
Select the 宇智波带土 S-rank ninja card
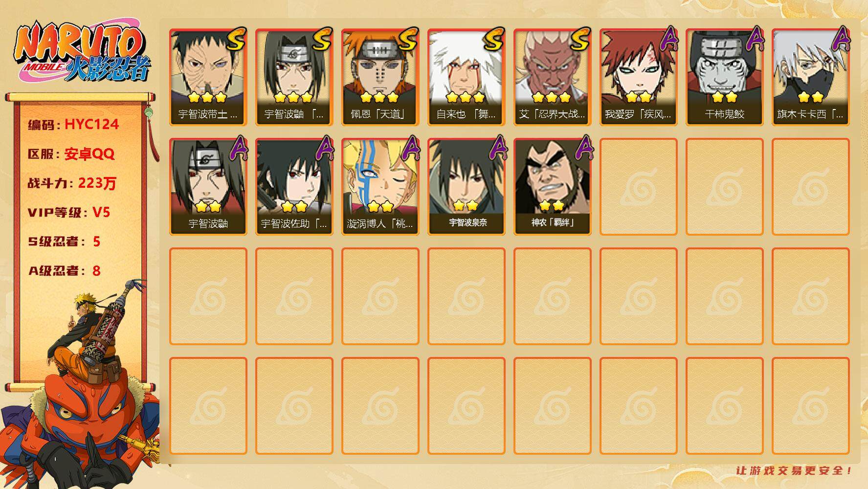coord(208,77)
